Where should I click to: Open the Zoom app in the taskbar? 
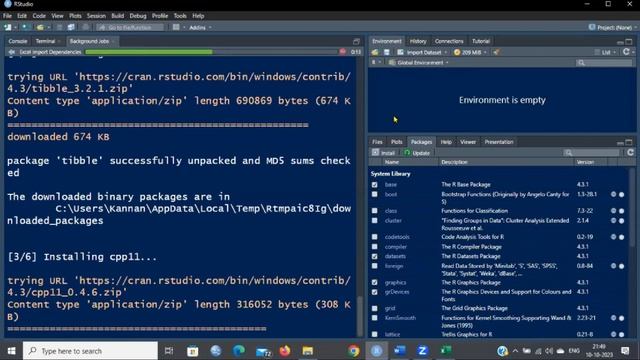click(x=422, y=351)
